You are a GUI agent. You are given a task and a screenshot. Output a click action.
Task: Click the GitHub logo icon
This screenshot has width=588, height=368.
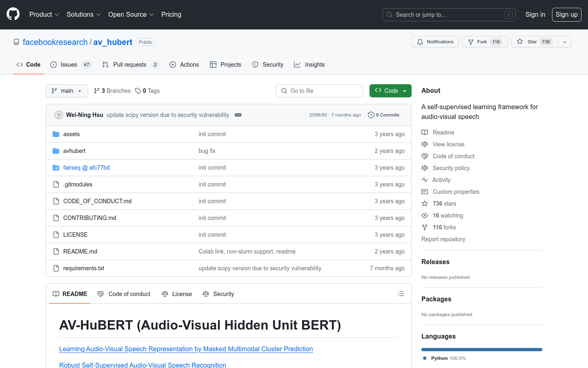[13, 14]
